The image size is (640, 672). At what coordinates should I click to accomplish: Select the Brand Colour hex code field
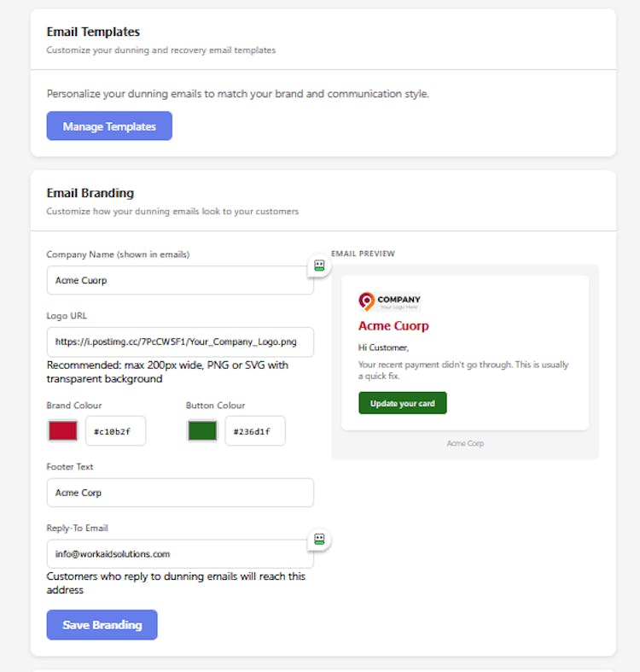pos(116,431)
